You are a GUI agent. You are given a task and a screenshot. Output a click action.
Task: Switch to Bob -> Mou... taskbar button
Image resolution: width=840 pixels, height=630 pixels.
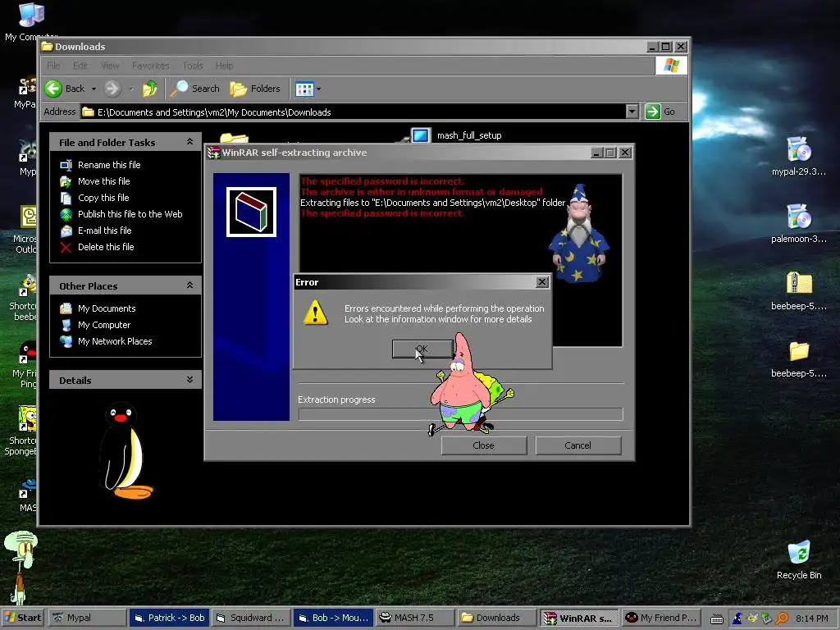tap(333, 618)
